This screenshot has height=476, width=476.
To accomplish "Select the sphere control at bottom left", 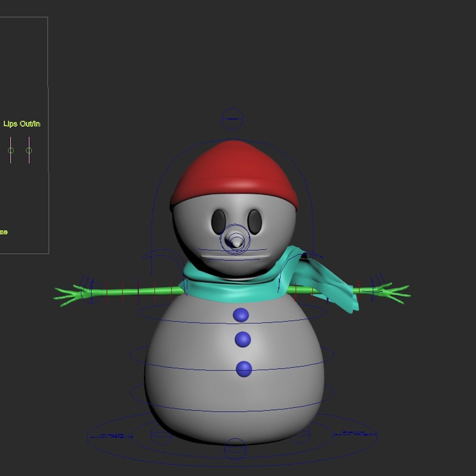I will click(161, 435).
